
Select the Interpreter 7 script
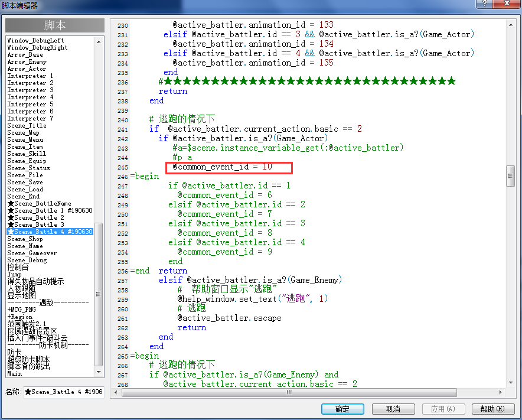click(x=30, y=118)
